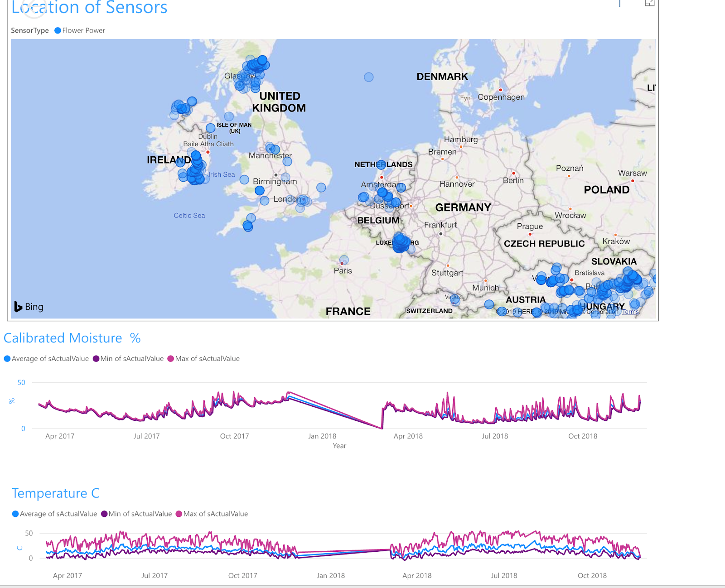Click the Calibrated Moisture % chart title
This screenshot has height=588, width=725.
72,338
